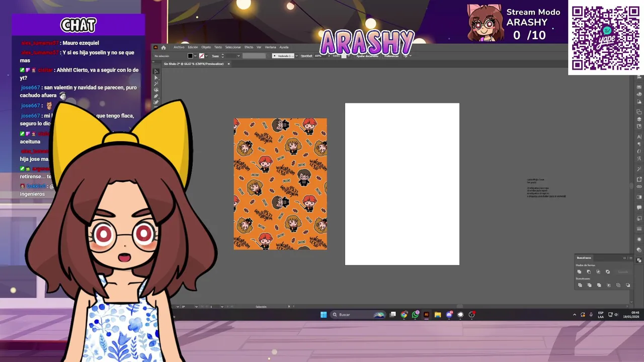The height and width of the screenshot is (362, 644).
Task: Click Outline pathfinder icon in Buscatrazos
Action: (618, 285)
